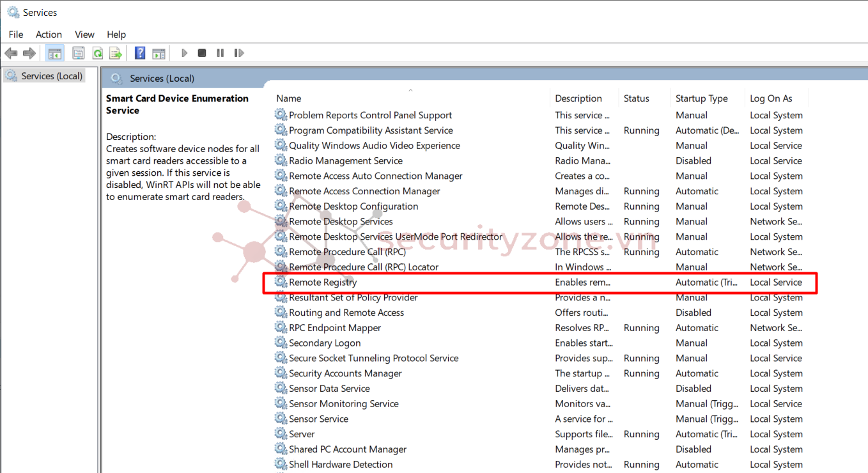Click the Forward arrow toolbar icon
868x473 pixels.
coord(29,53)
